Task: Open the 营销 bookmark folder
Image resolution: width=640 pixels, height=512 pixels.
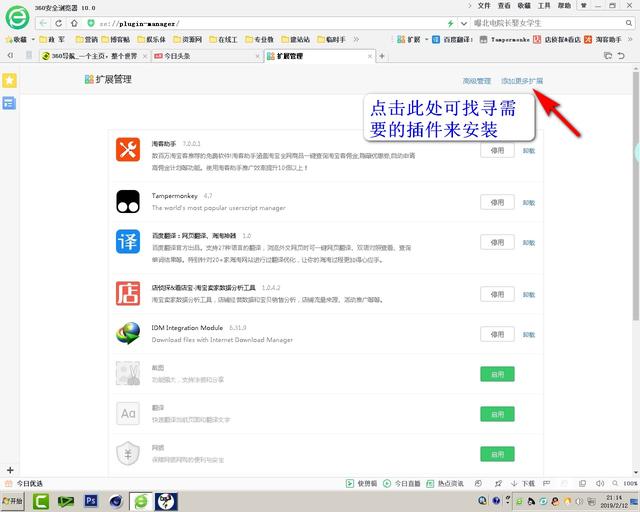Action: [87, 40]
